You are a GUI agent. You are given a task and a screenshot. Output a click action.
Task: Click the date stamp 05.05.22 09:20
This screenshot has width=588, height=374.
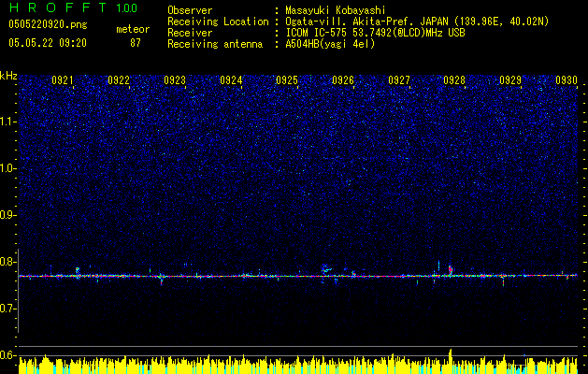pos(48,43)
